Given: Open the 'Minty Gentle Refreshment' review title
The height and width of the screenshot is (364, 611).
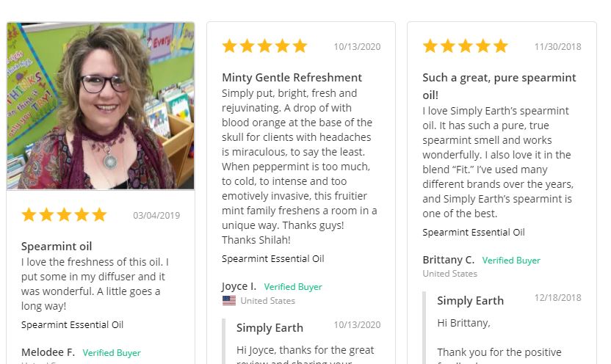Looking at the screenshot, I should pyautogui.click(x=292, y=78).
